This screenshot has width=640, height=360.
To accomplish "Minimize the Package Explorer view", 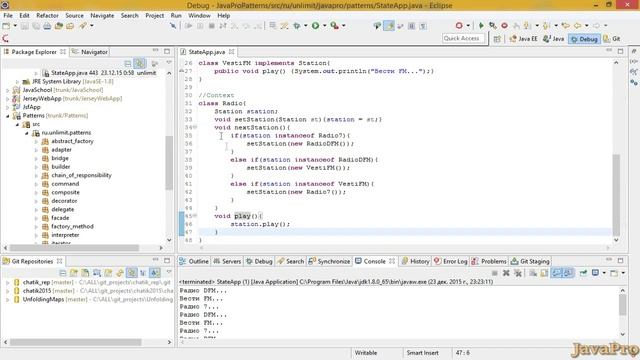I will tap(156, 51).
